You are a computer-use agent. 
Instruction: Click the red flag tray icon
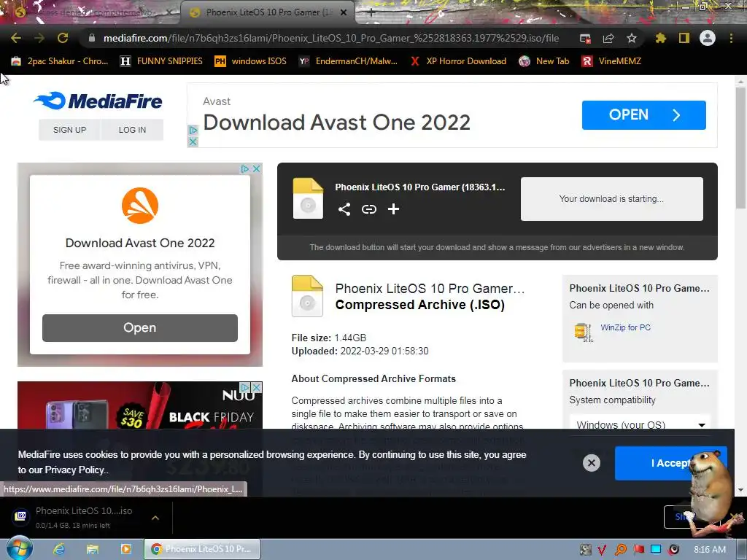coord(639,550)
